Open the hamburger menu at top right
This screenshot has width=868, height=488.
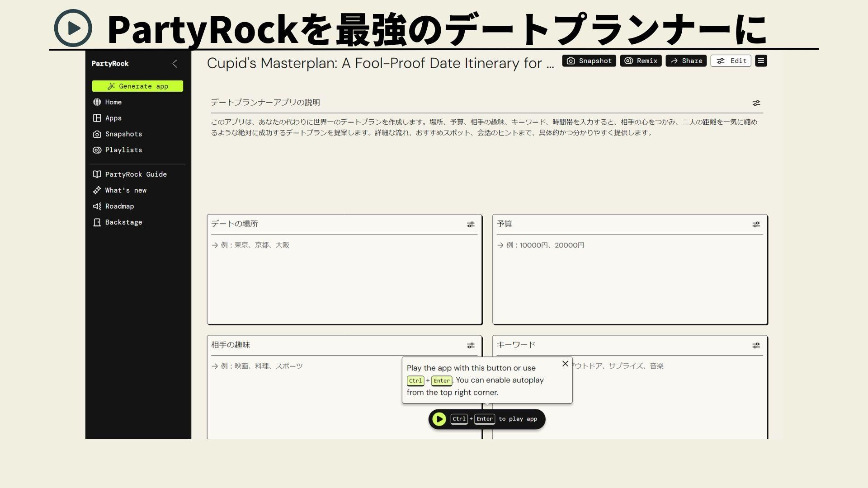(x=761, y=61)
